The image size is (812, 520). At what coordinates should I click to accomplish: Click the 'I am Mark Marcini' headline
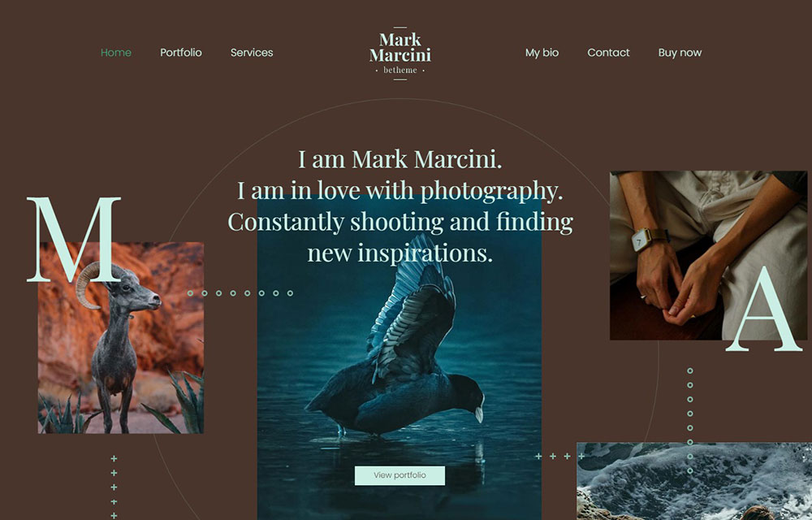point(400,158)
